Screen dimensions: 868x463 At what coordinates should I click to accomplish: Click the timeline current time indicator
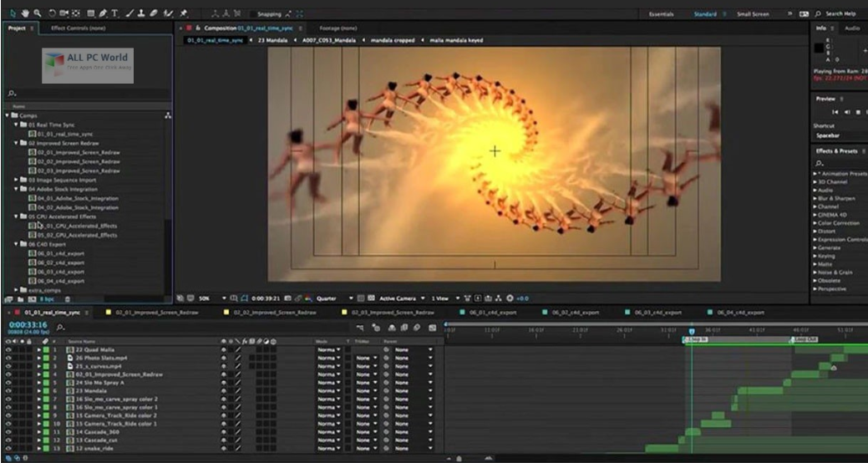coord(691,332)
